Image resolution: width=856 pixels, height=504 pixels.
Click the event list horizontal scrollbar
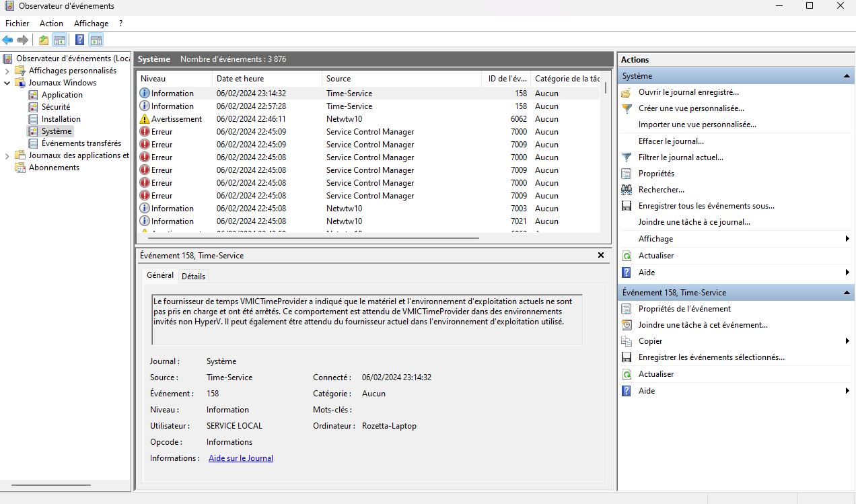pyautogui.click(x=310, y=238)
